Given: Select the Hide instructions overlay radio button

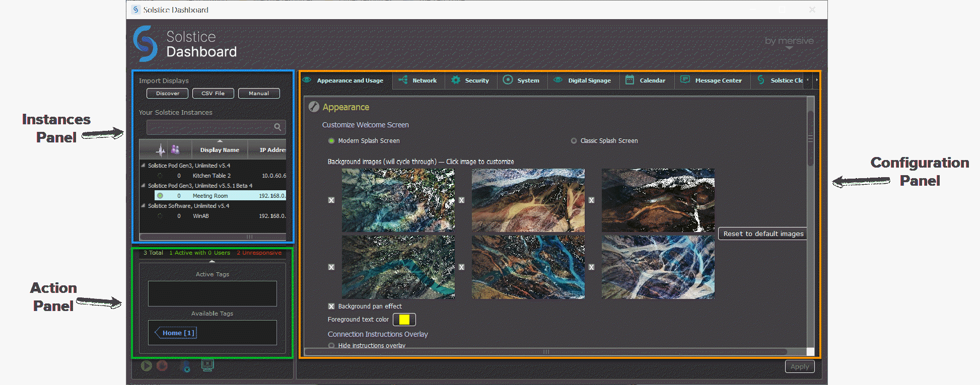Looking at the screenshot, I should click(331, 346).
